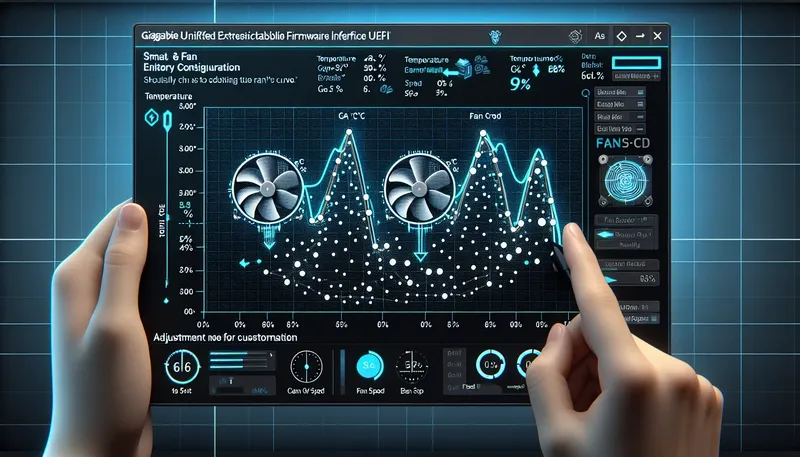Viewport: 800px width, 457px height.
Task: Click the "Cam Of Sped" circular dial
Action: point(306,367)
